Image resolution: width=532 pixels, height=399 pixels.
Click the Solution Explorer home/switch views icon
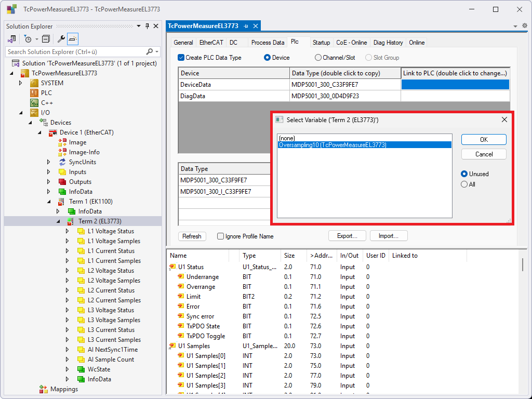12,39
